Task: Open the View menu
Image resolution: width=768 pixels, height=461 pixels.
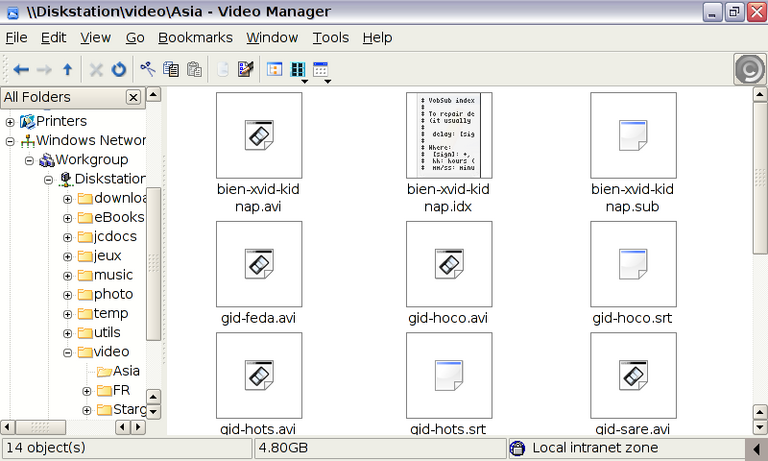Action: coord(96,38)
